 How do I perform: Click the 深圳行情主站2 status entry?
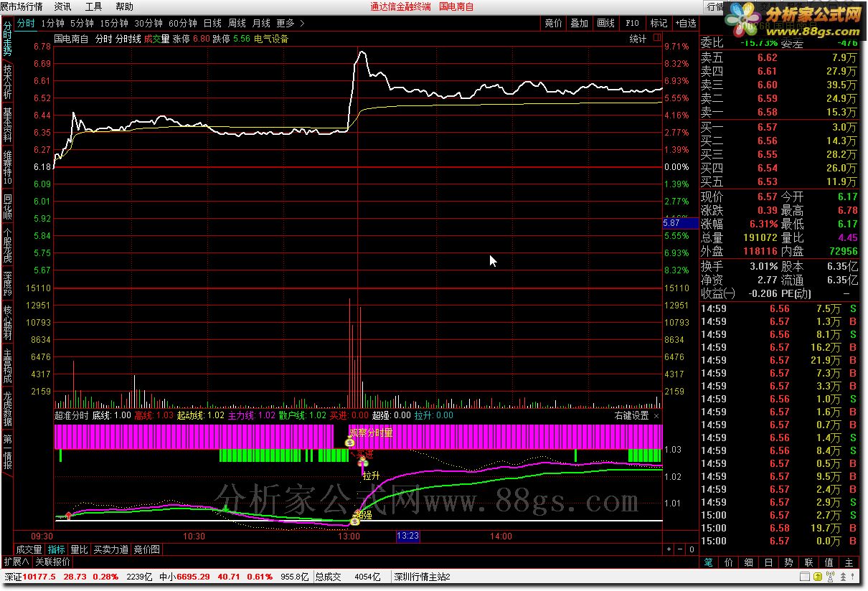point(421,577)
